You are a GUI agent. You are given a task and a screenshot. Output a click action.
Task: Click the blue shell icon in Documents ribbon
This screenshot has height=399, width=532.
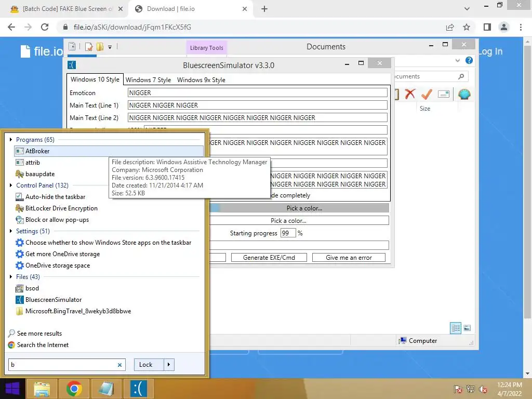point(464,94)
